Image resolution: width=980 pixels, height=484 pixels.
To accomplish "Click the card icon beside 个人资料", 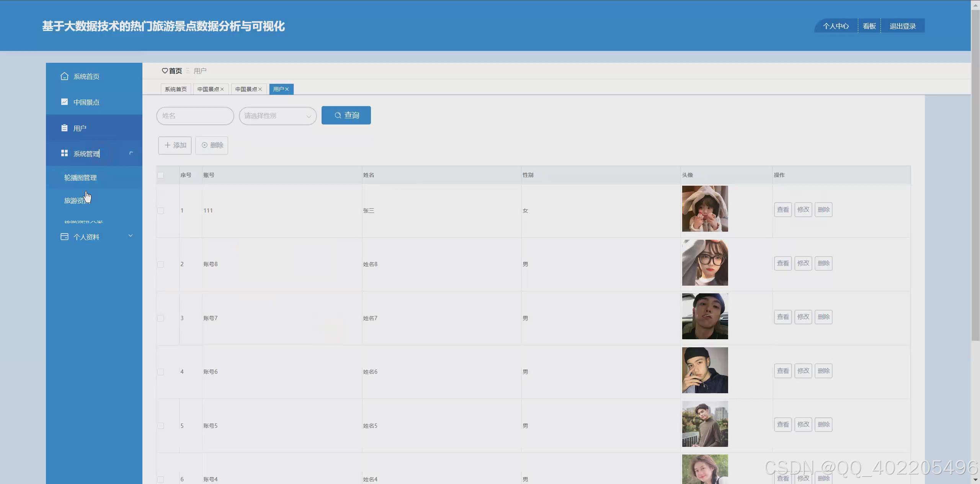I will (64, 237).
